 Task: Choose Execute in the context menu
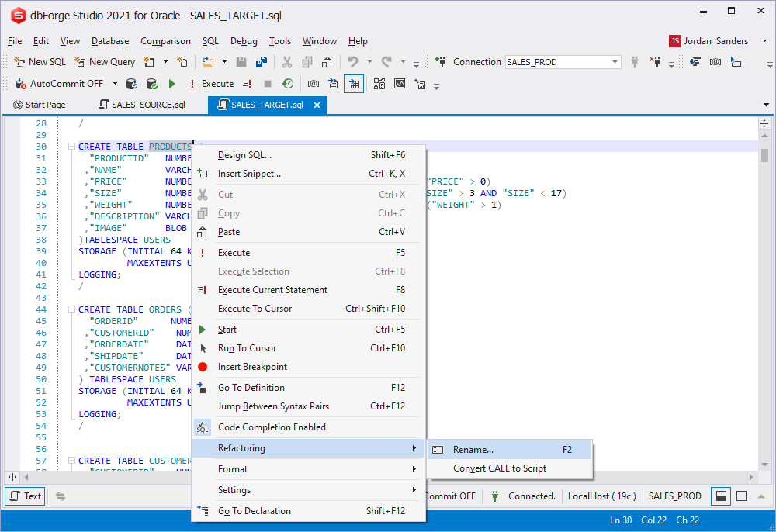coord(308,253)
